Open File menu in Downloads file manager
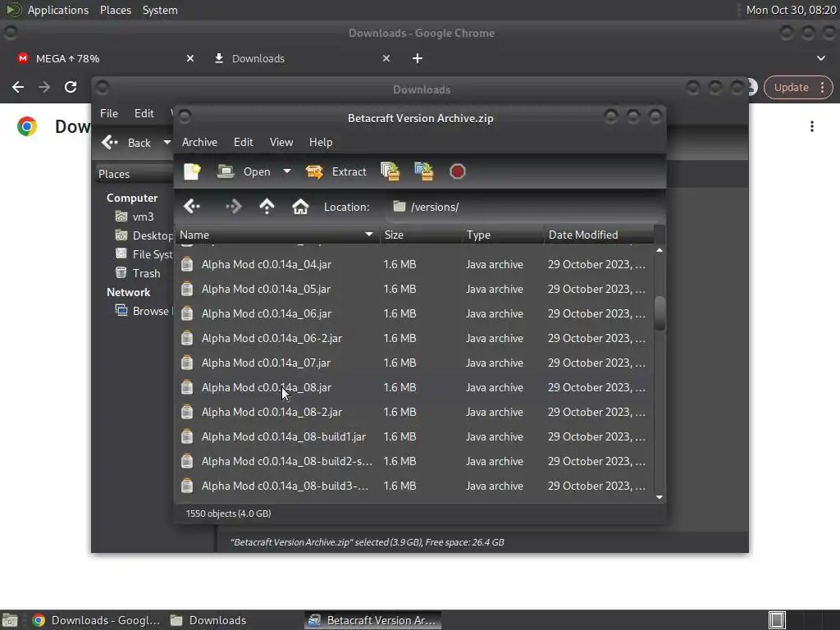The width and height of the screenshot is (840, 630). [x=109, y=113]
